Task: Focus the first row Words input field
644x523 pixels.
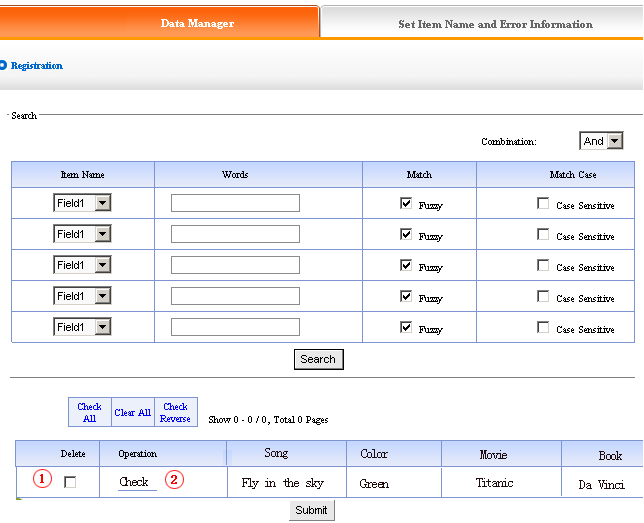Action: click(235, 203)
